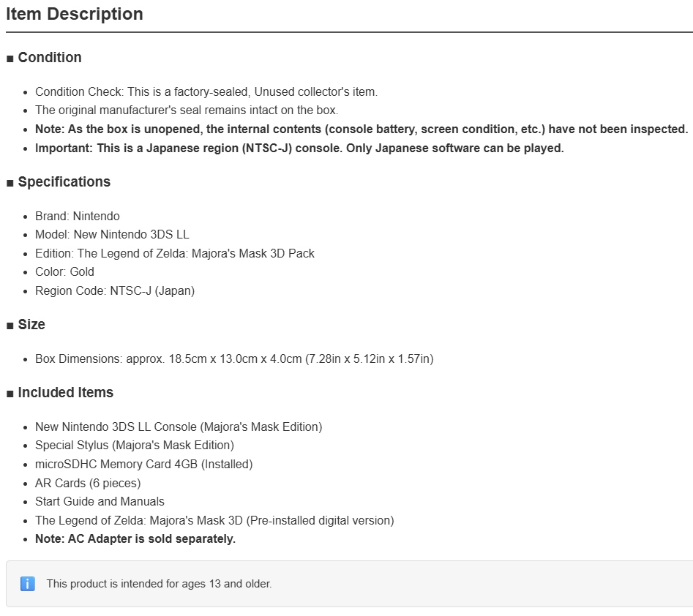Click the Specifications section heading
693x616 pixels.
(x=64, y=181)
